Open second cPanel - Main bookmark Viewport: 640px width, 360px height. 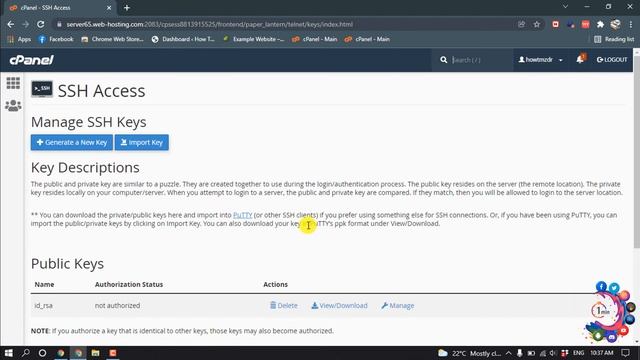point(367,39)
